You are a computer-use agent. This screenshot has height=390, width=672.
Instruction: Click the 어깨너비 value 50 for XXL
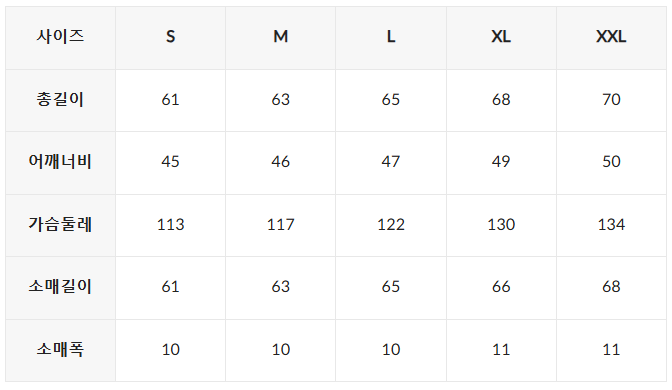click(x=612, y=163)
